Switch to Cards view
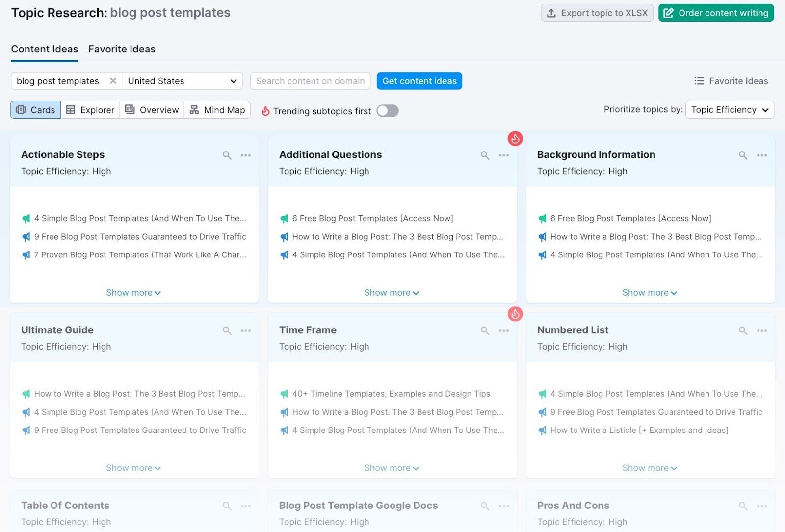Image resolution: width=785 pixels, height=532 pixels. (35, 110)
